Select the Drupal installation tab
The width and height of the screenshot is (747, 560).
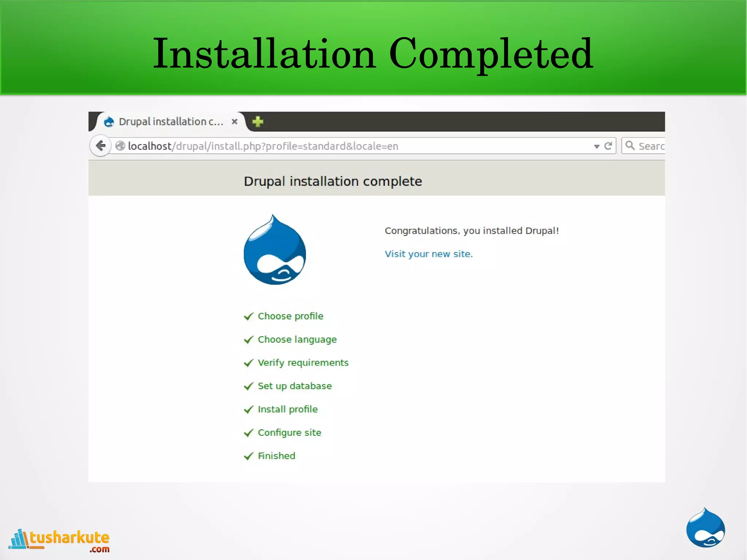pos(171,121)
